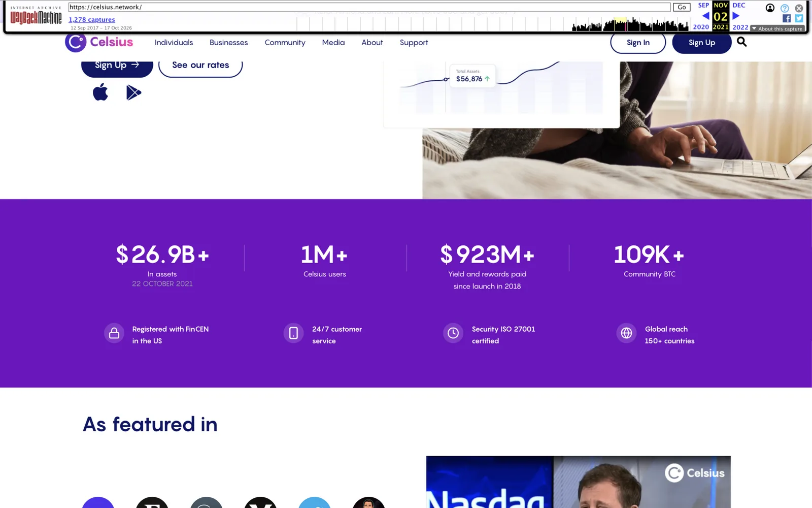Click the Sign Up button in the header
812x508 pixels.
click(701, 43)
